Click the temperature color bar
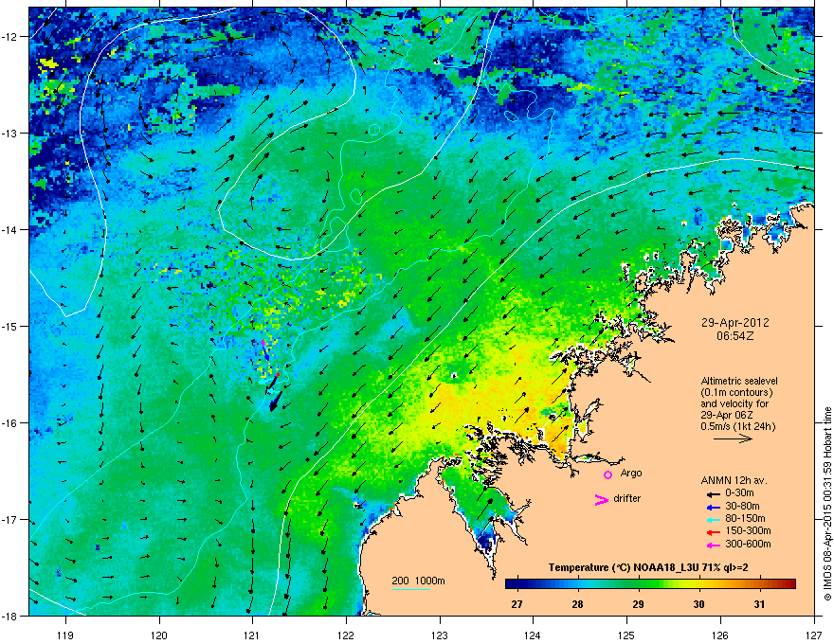 point(650,584)
